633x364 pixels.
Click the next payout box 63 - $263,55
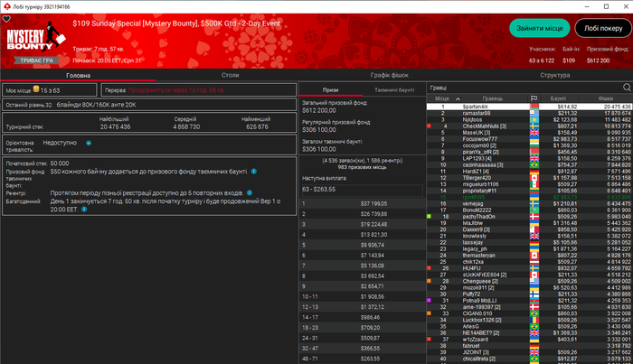tap(362, 190)
